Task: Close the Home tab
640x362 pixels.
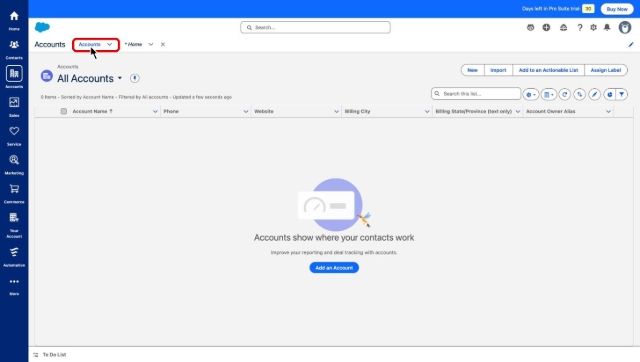Action: click(162, 44)
